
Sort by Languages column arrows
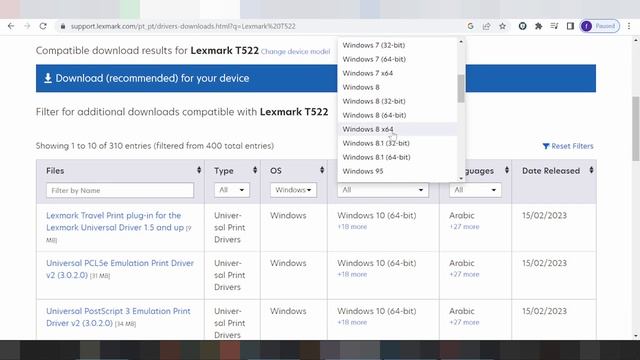click(x=507, y=170)
